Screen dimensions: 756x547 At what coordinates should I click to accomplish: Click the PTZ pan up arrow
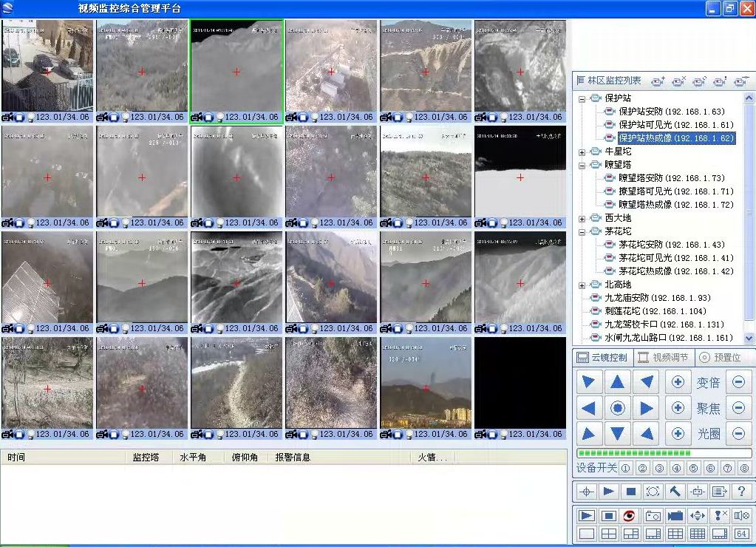click(618, 382)
